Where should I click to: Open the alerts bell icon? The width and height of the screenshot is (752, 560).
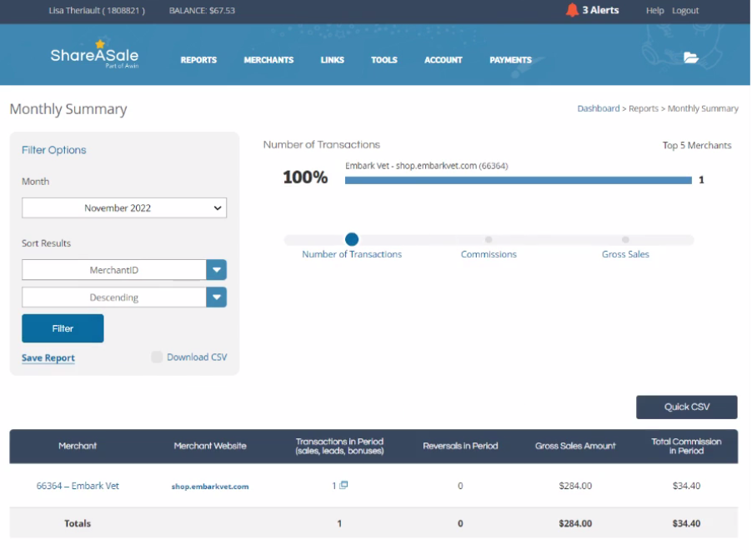pos(572,10)
